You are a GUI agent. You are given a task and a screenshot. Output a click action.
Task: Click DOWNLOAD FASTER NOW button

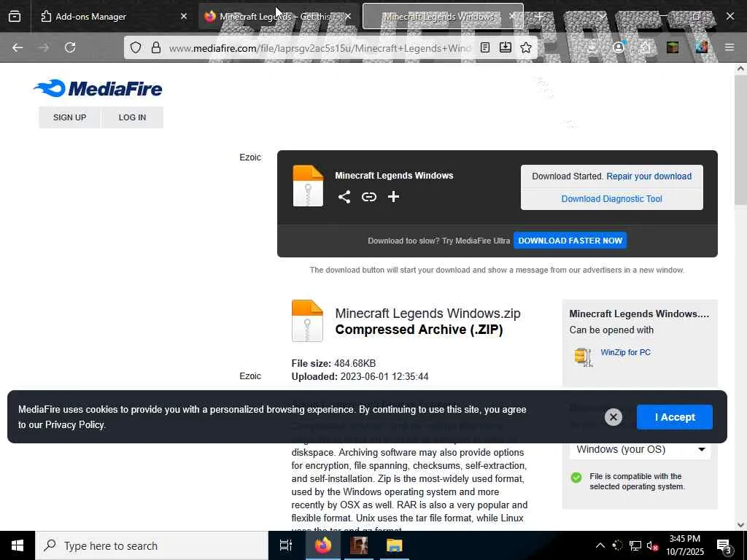570,241
